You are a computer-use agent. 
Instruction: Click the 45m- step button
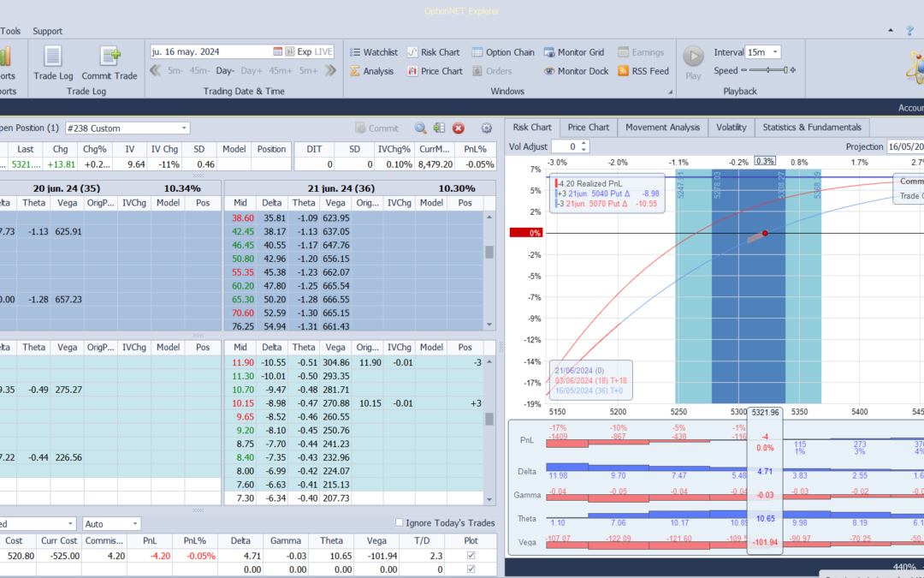(x=199, y=71)
